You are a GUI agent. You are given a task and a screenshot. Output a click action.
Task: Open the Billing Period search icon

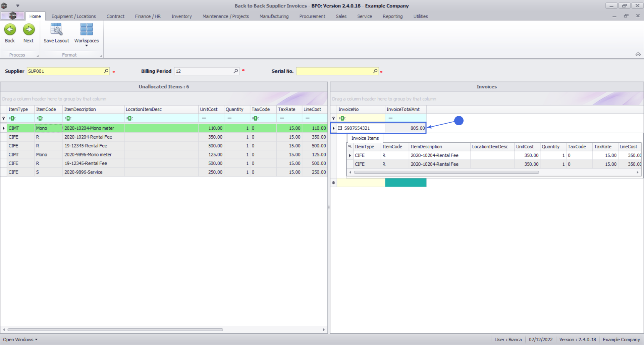(x=235, y=71)
